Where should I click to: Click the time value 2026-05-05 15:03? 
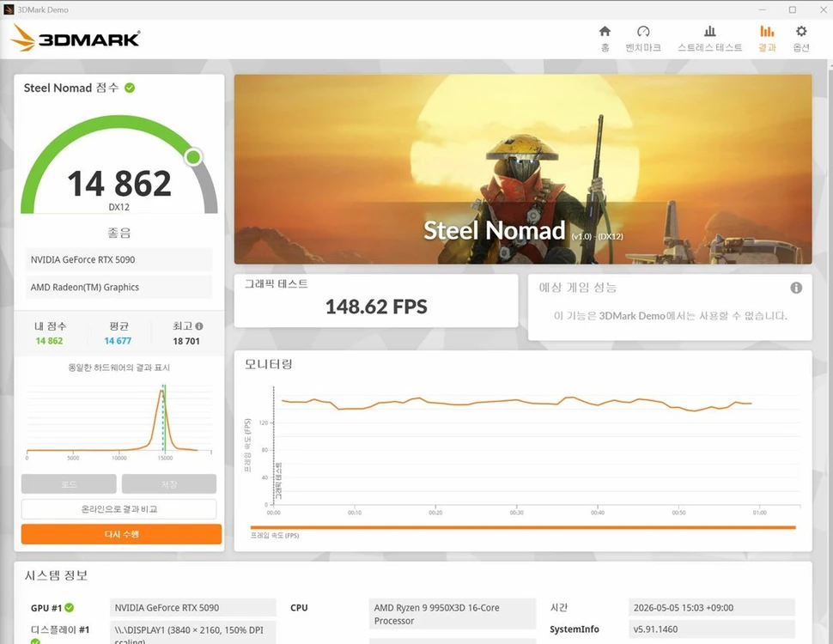tap(711, 607)
